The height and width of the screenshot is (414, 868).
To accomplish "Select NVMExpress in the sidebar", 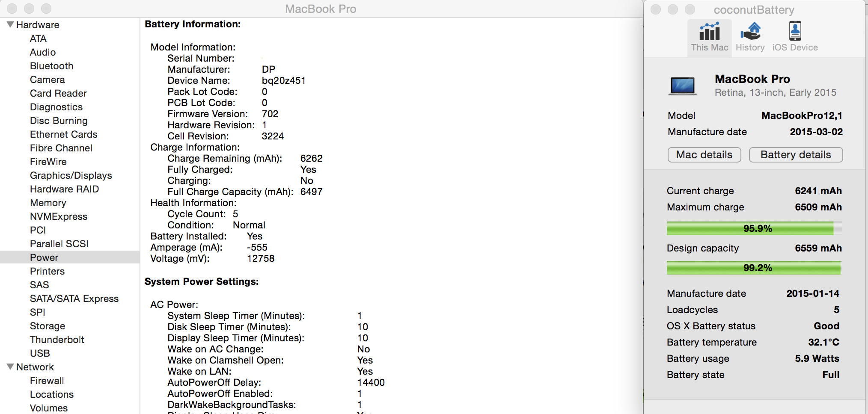I will pos(59,216).
